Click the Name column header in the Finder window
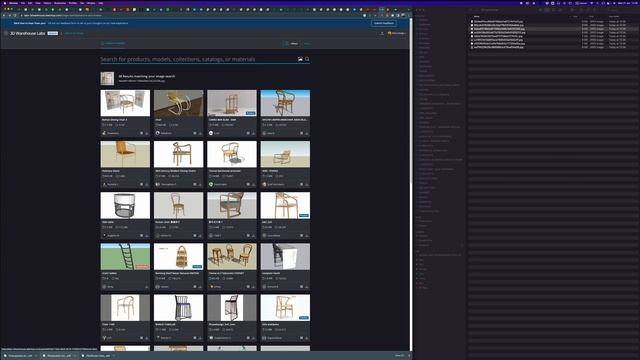This screenshot has height=360, width=640. click(x=477, y=17)
